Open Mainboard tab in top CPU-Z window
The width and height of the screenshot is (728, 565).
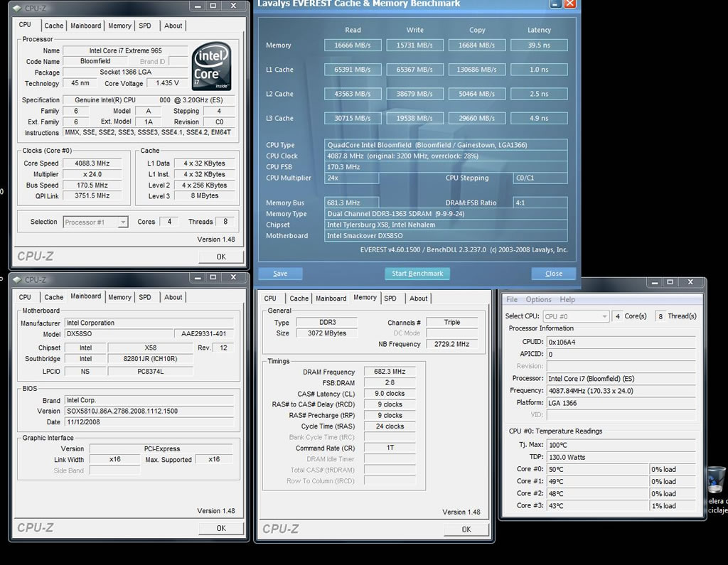[85, 26]
